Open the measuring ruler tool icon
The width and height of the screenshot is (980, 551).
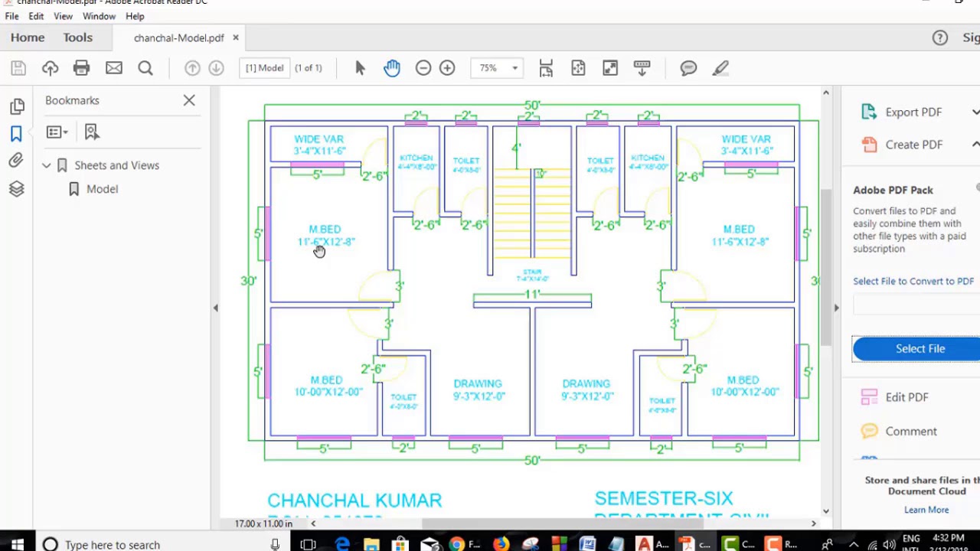click(642, 68)
